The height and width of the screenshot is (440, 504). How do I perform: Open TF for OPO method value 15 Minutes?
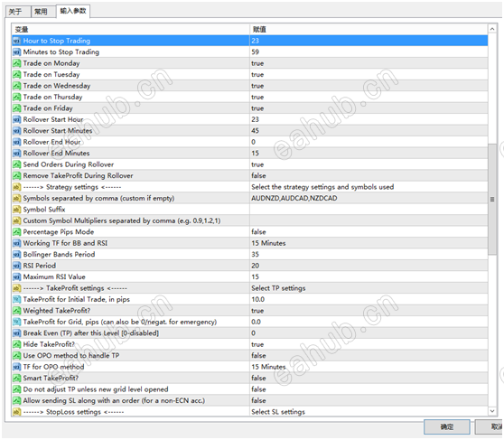(x=369, y=367)
